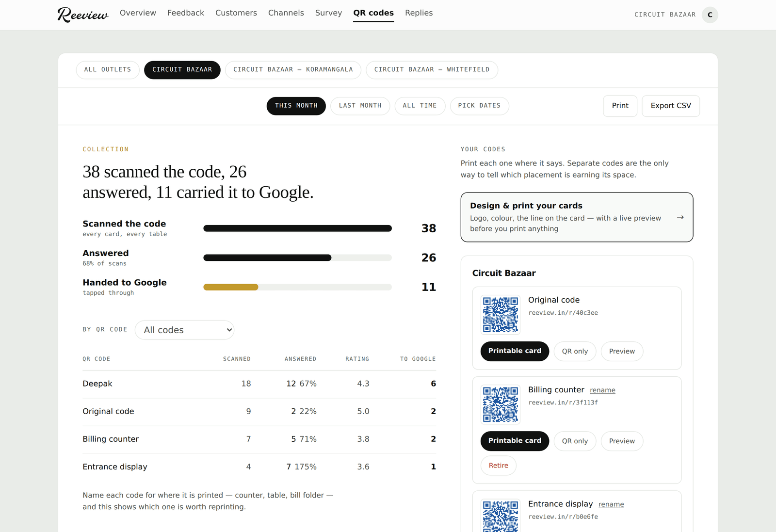This screenshot has width=776, height=532.
Task: Export the data as CSV
Action: point(671,106)
